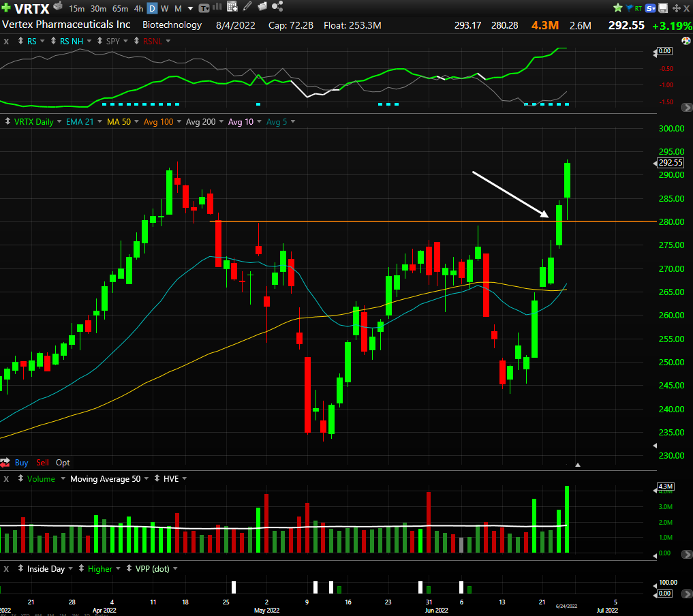Switch to the W weekly timeframe

(x=164, y=8)
